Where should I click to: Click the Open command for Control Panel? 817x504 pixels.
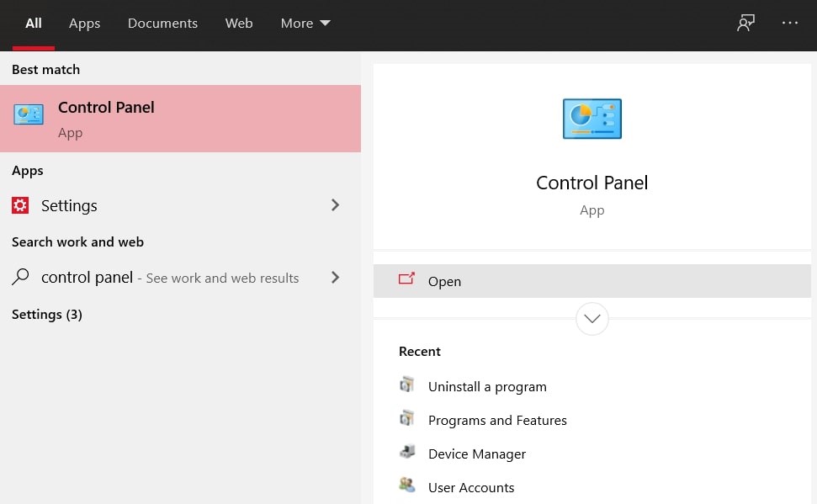click(x=444, y=280)
